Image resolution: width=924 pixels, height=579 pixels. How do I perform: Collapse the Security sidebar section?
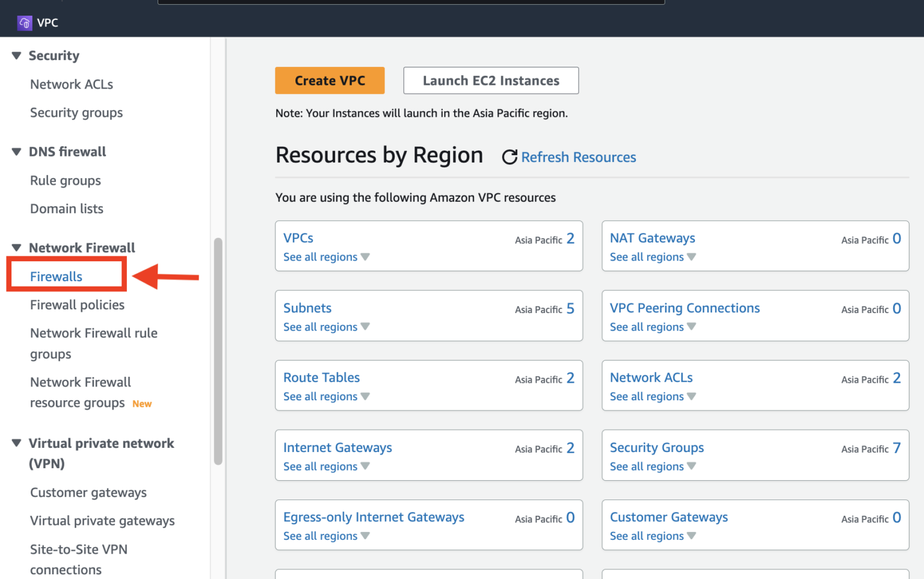pyautogui.click(x=16, y=55)
